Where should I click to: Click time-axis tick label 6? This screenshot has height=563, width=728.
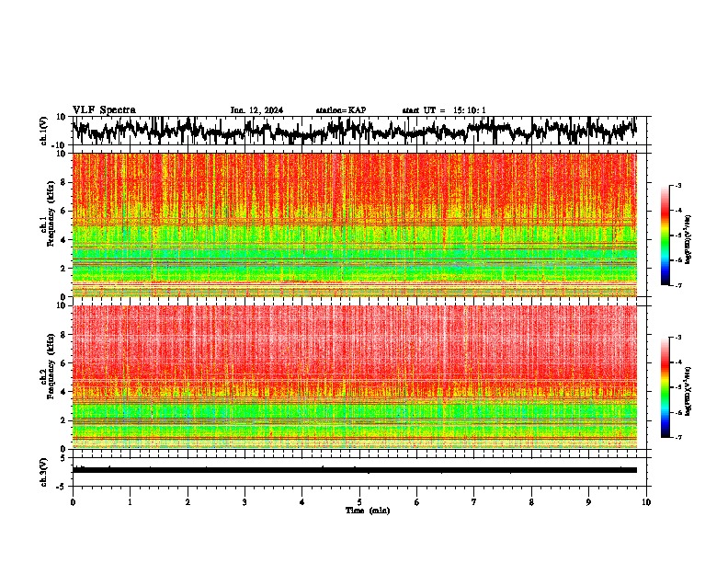coord(416,502)
